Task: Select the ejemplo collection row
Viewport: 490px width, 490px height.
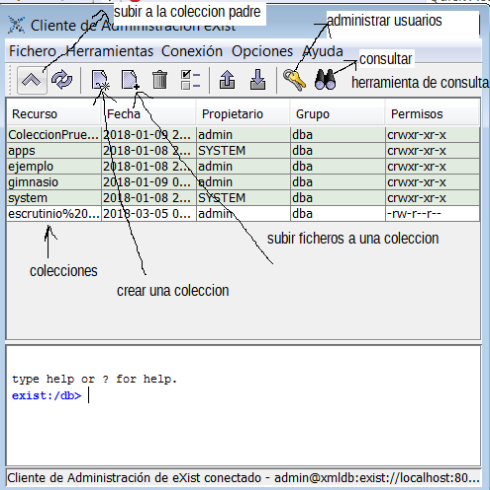Action: click(x=243, y=166)
